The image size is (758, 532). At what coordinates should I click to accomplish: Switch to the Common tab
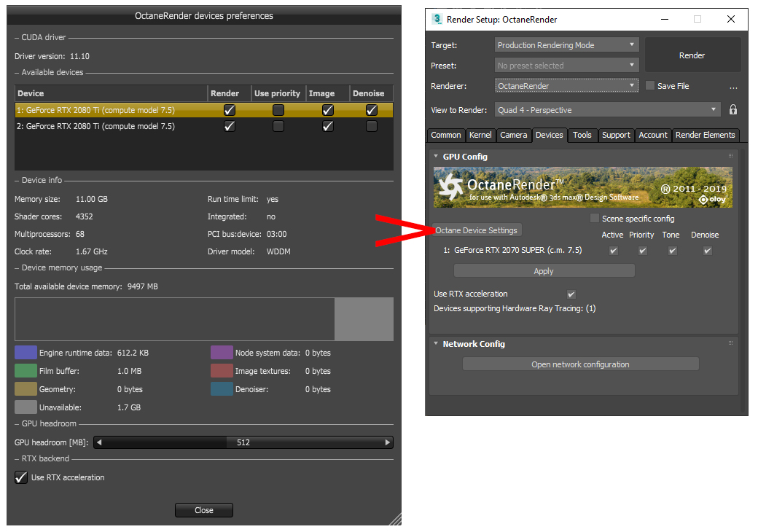coord(446,136)
